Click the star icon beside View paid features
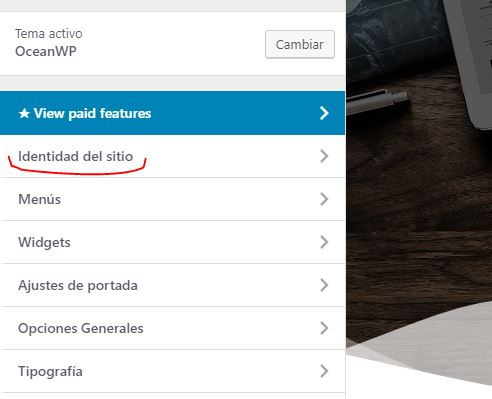Viewport: 492px width, 399px height. click(x=24, y=114)
